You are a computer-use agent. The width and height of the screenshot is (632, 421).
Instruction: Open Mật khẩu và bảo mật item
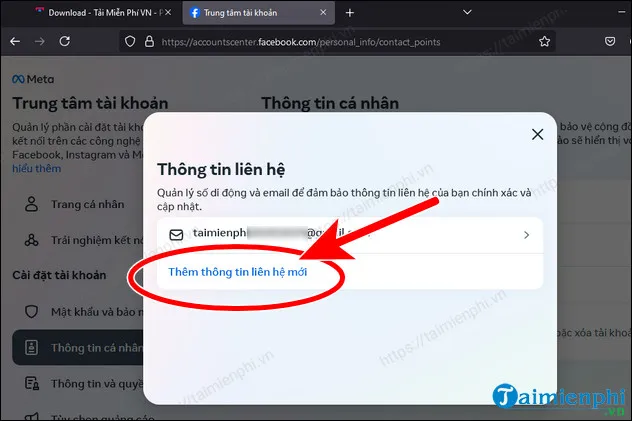click(79, 312)
